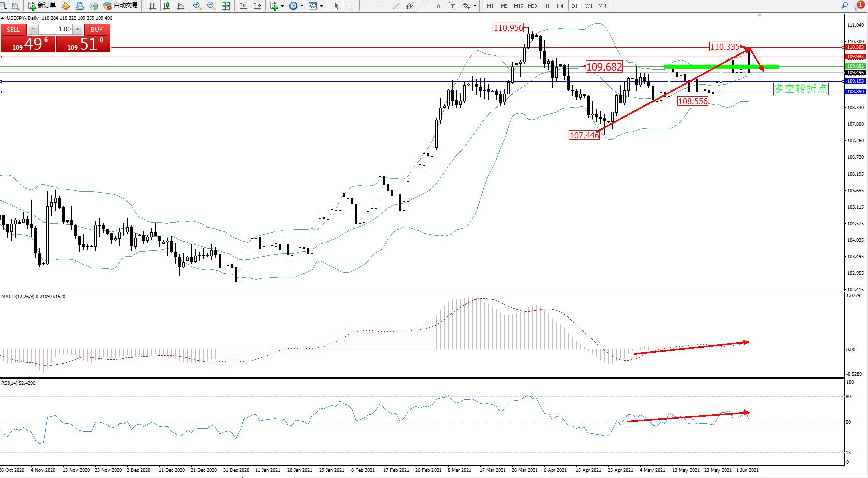Viewport: 868px width, 478px height.
Task: Click the tile windows icon
Action: (x=226, y=6)
